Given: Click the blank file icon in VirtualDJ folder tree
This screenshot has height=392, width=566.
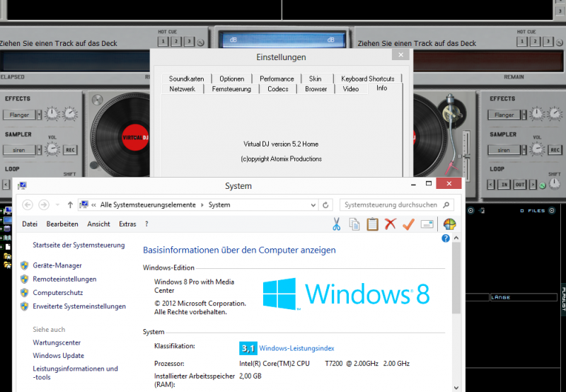Looking at the screenshot, I should pyautogui.click(x=8, y=247).
